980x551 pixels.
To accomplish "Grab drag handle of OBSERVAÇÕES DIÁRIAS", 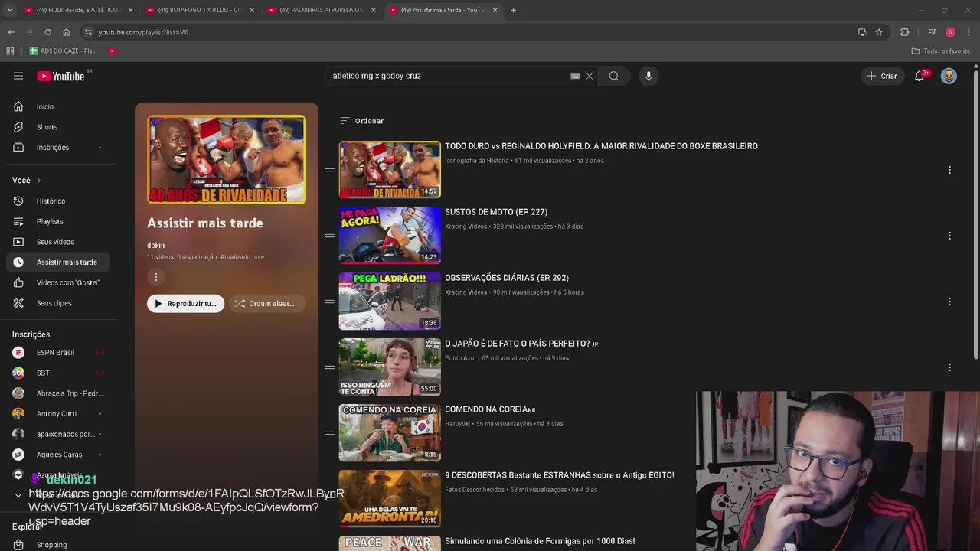I will pos(329,302).
